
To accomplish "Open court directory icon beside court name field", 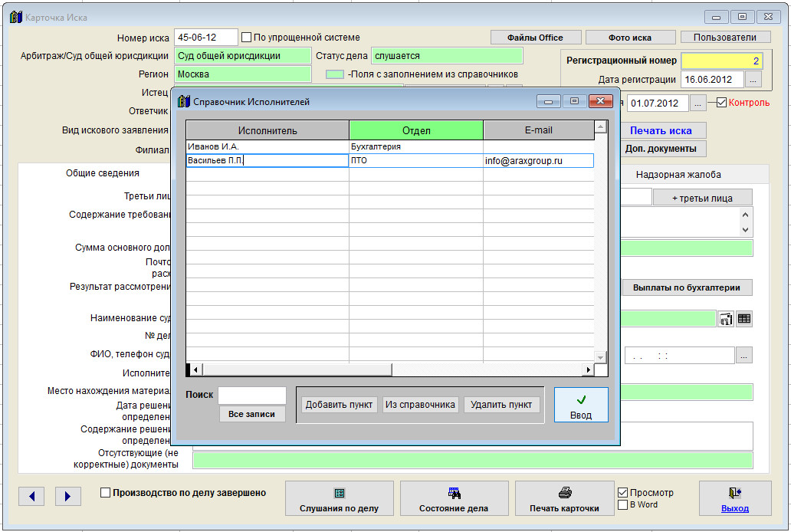I will point(725,319).
